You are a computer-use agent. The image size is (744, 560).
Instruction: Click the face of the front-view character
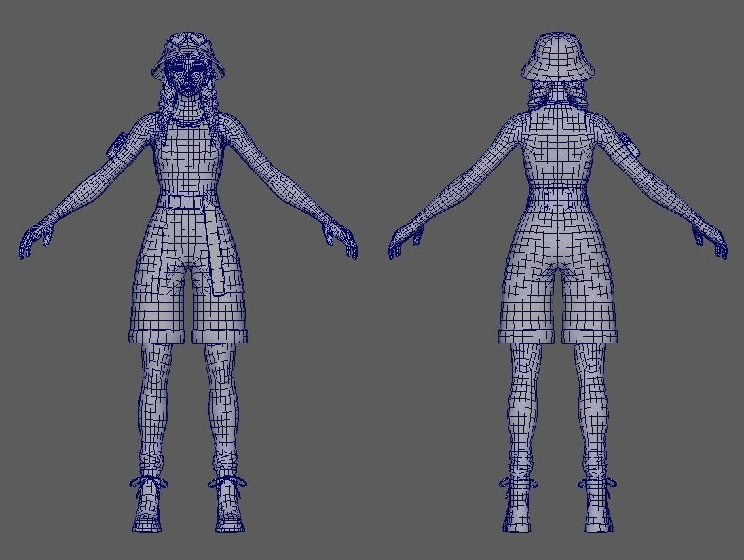point(188,77)
